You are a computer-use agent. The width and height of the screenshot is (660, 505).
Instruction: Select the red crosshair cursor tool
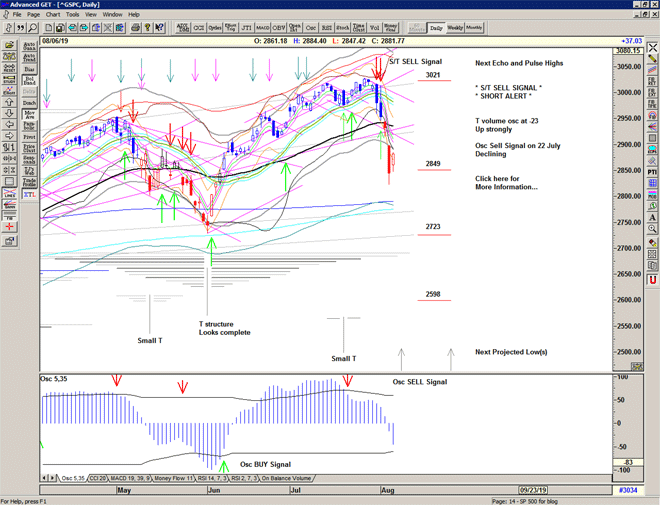(x=10, y=227)
